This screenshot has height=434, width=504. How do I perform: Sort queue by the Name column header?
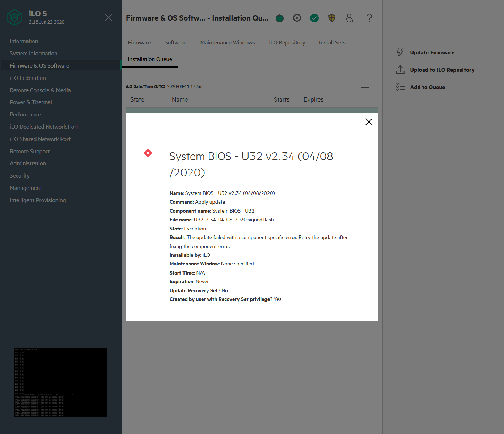tap(180, 100)
